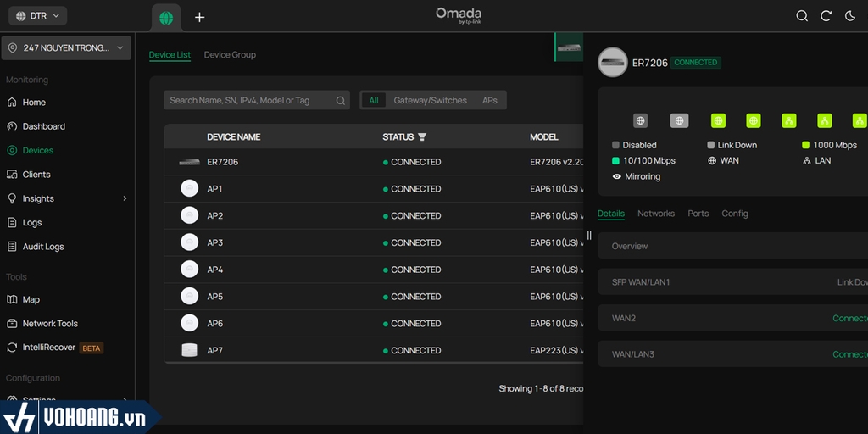Toggle dark mode with the moon icon
This screenshot has width=868, height=434.
coord(849,16)
